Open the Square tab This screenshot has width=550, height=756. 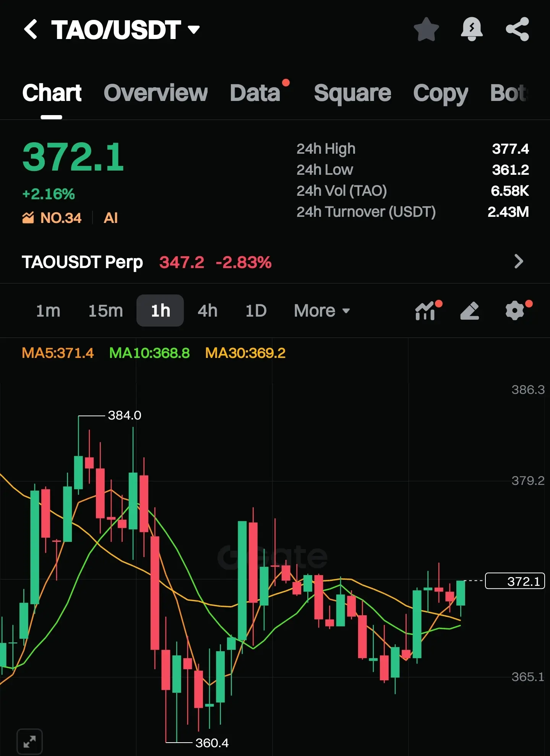tap(352, 93)
